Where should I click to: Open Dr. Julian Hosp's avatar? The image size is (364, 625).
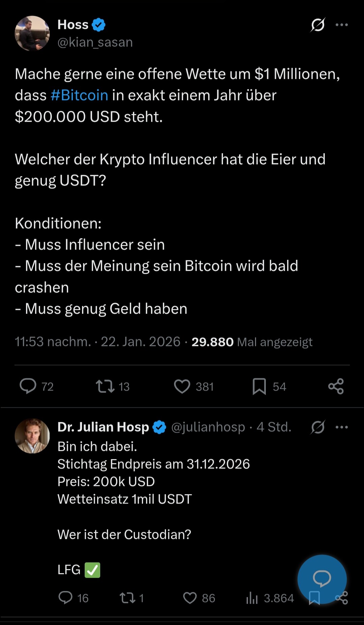click(x=32, y=436)
